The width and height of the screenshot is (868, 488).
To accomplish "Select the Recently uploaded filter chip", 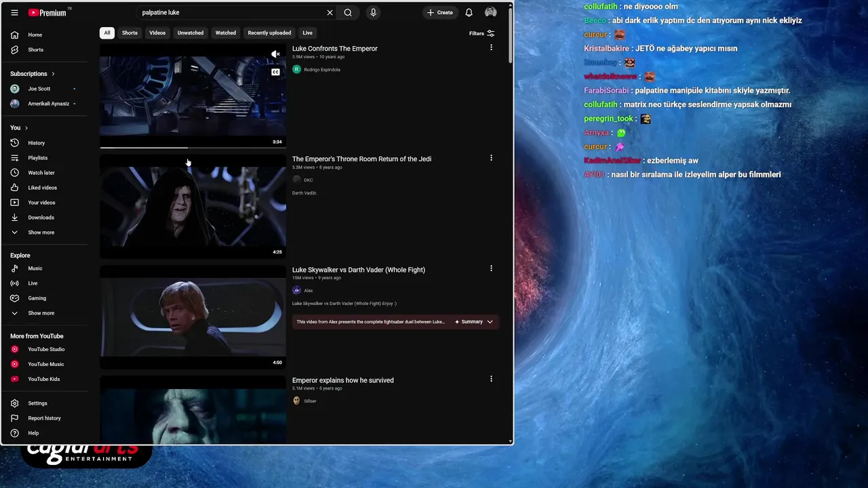I will pyautogui.click(x=269, y=33).
